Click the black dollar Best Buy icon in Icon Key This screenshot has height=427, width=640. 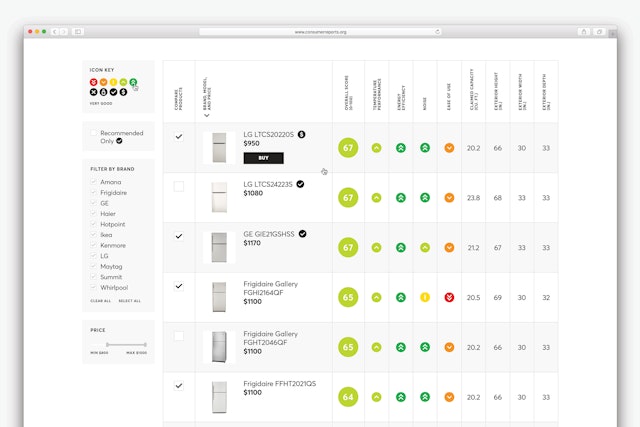tap(123, 92)
